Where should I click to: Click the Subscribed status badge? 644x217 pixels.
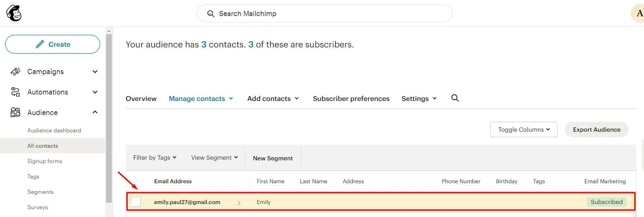click(x=606, y=202)
